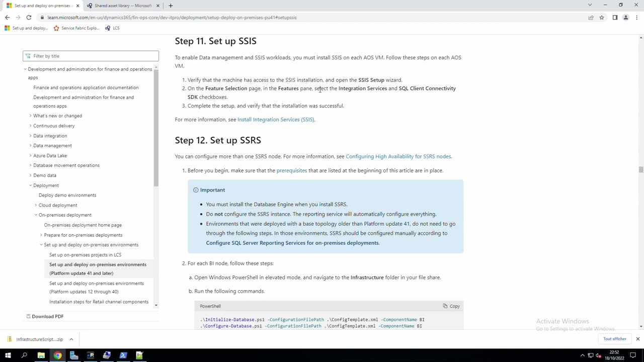
Task: Follow the 'prerequisites' link
Action: pos(292,170)
